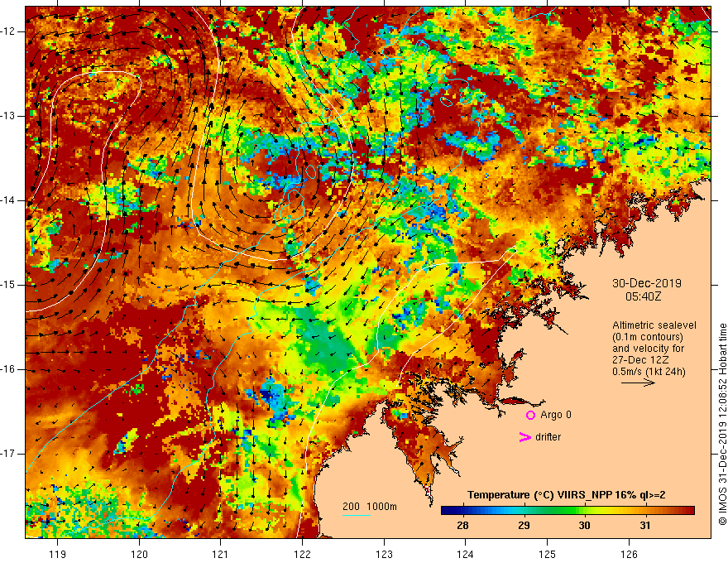Click the '29' color bar tick label
This screenshot has height=563, width=728.
coord(524,526)
